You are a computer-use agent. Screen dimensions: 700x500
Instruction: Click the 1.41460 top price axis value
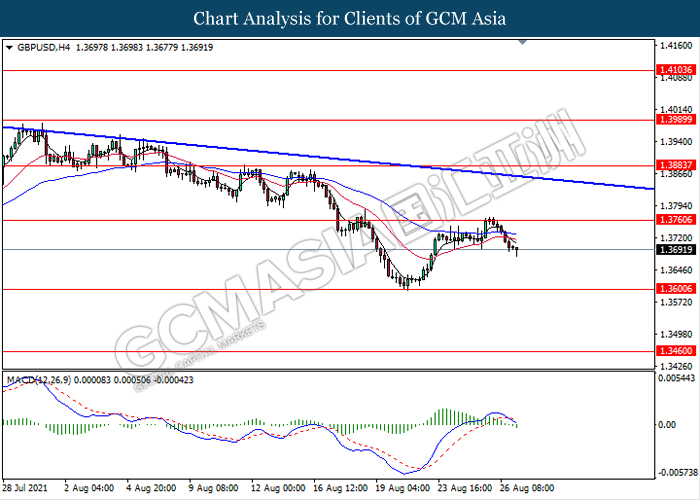coord(674,46)
